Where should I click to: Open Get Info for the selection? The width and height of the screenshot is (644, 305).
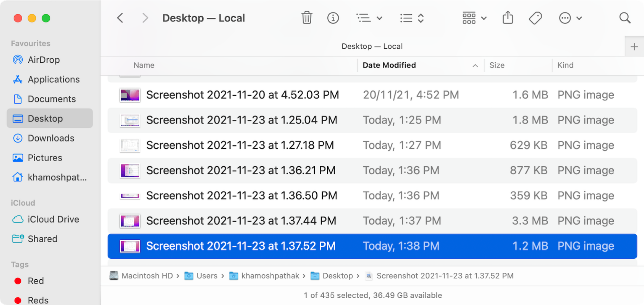pyautogui.click(x=333, y=18)
